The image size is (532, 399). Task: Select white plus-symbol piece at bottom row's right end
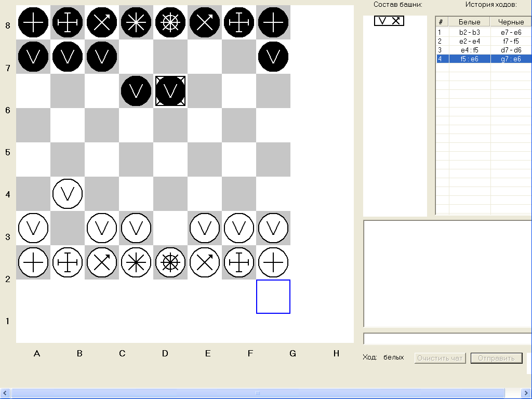click(273, 262)
